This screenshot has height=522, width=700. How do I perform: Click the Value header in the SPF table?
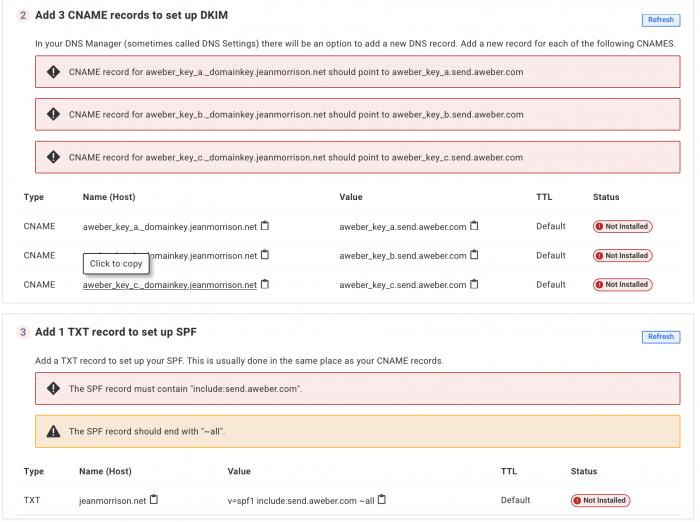click(x=239, y=471)
